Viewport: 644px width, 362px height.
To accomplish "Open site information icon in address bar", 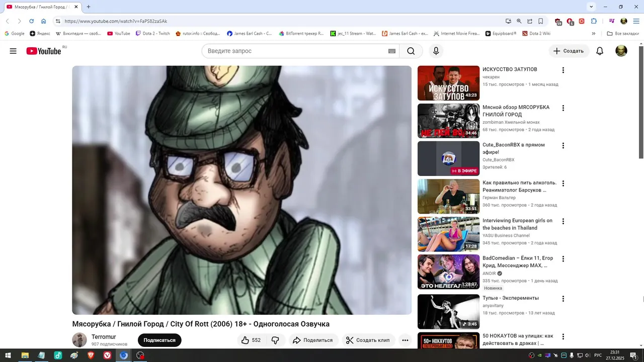I will (x=58, y=21).
